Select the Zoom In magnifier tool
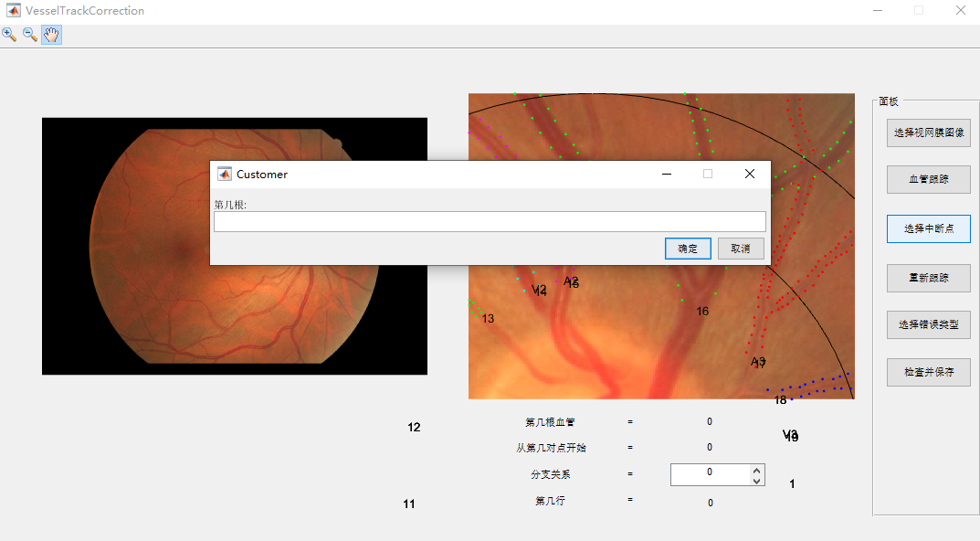The height and width of the screenshot is (541, 980). (x=9, y=35)
